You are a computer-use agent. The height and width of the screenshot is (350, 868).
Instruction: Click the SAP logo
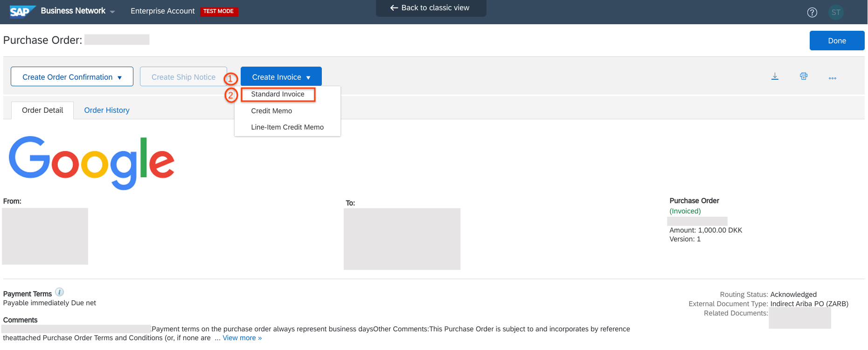pyautogui.click(x=22, y=11)
